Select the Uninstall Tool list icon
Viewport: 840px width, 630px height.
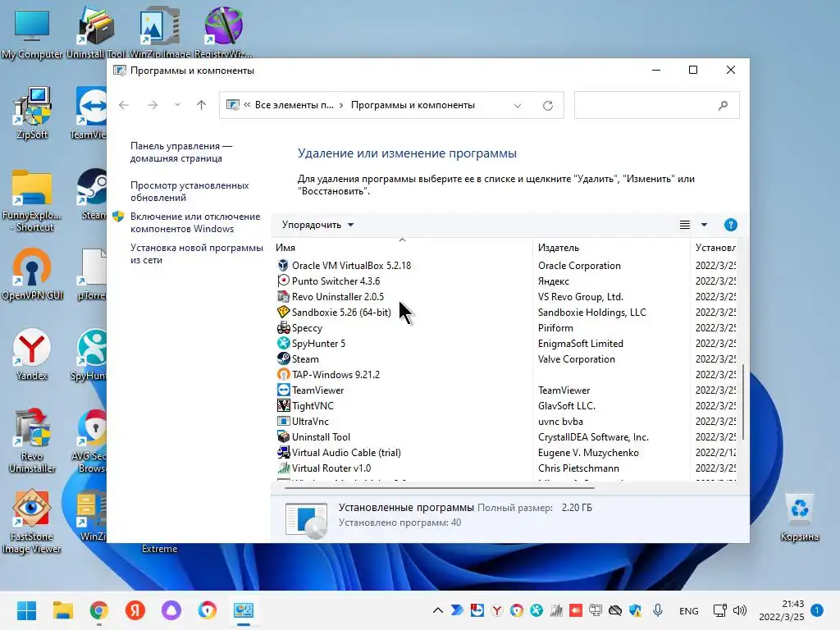283,436
